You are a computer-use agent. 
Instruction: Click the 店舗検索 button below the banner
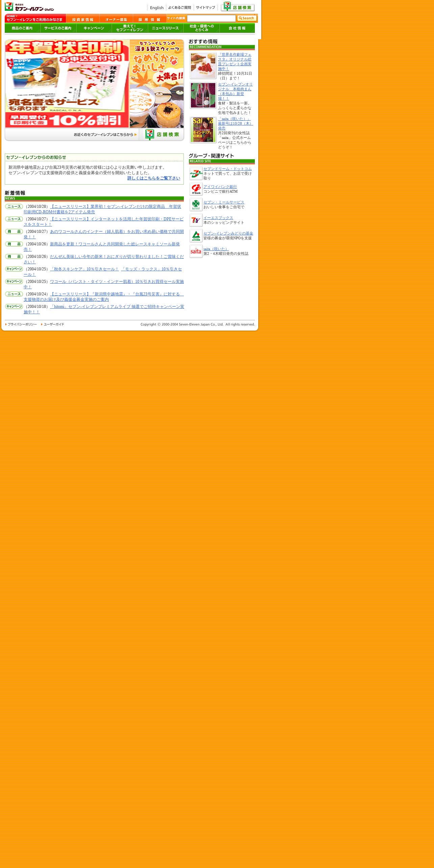[162, 135]
